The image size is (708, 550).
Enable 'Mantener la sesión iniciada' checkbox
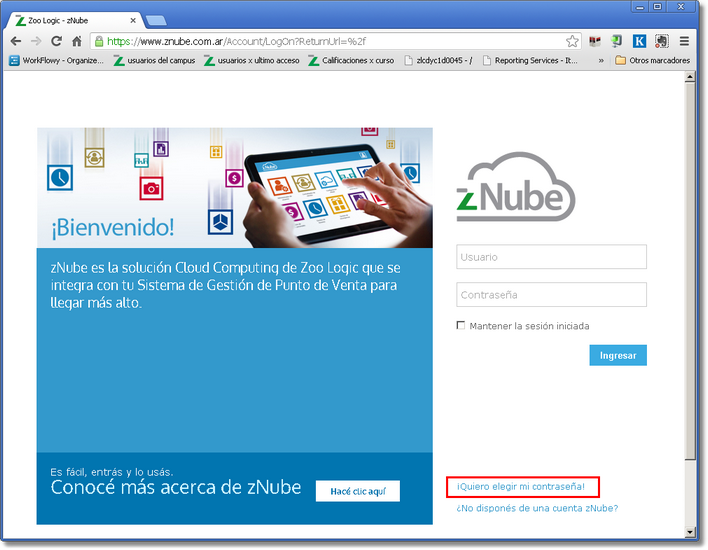(461, 325)
